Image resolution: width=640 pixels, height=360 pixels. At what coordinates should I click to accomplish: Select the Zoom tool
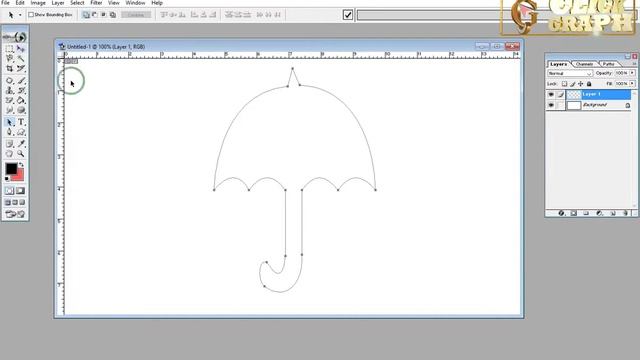point(21,154)
